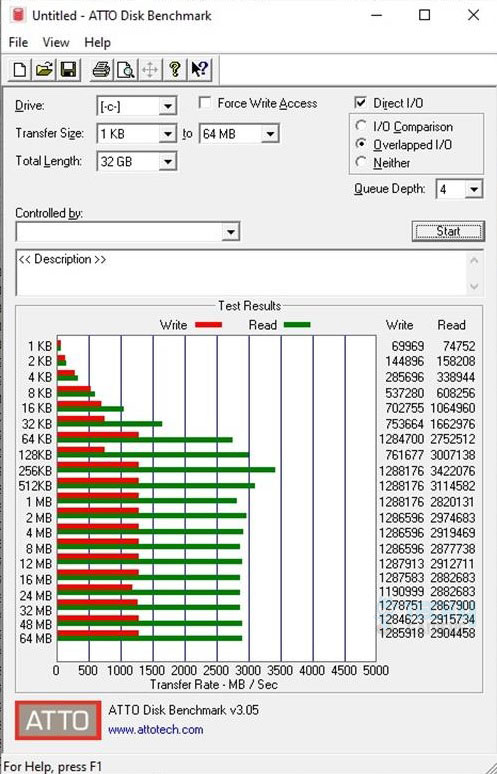Image resolution: width=497 pixels, height=774 pixels.
Task: Open a file with folder icon
Action: tap(44, 70)
